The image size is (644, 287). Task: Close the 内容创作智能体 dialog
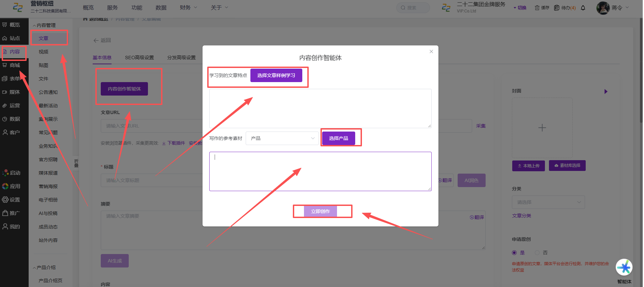click(x=431, y=51)
